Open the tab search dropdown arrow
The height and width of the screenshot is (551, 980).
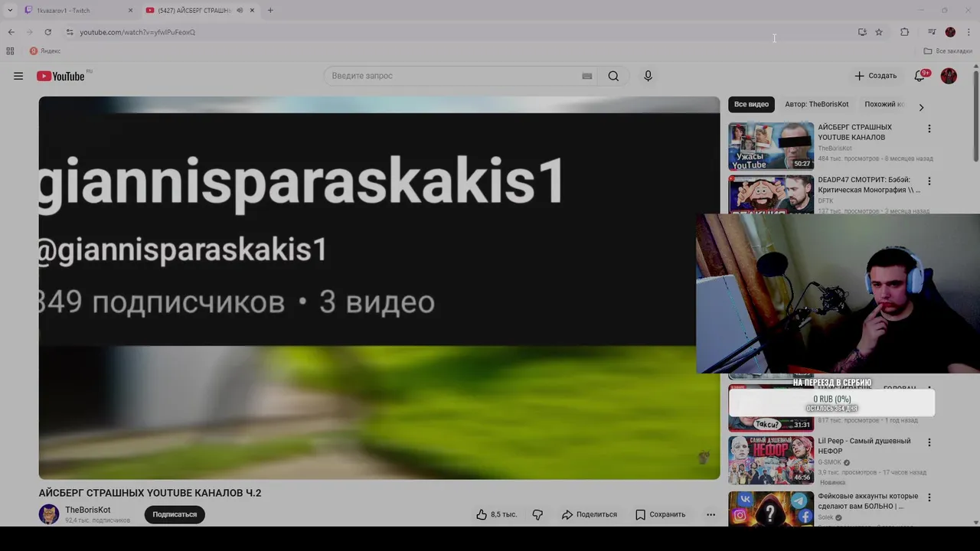pyautogui.click(x=10, y=11)
